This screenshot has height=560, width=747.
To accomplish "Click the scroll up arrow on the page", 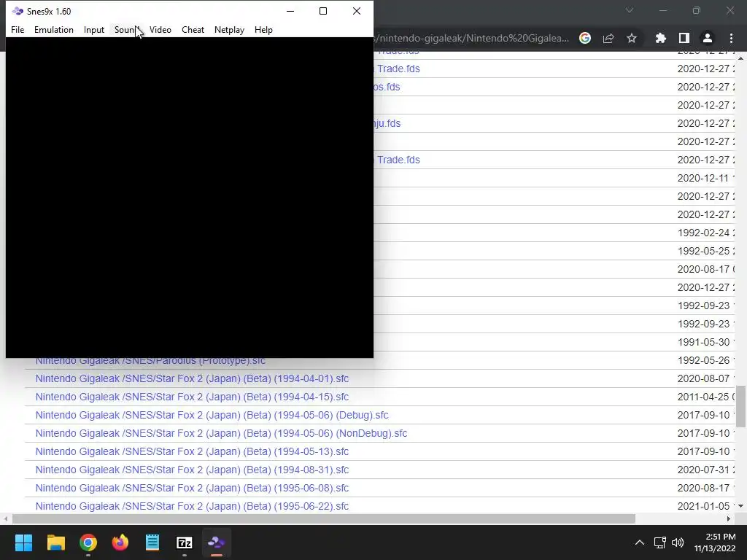I will (x=741, y=58).
